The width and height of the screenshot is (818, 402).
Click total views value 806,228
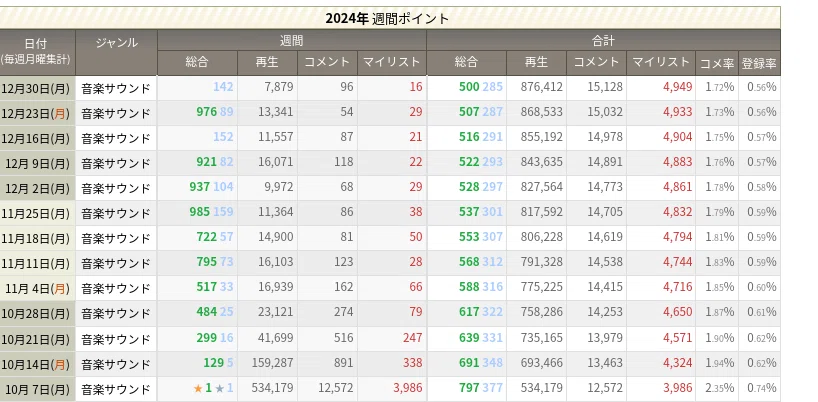542,237
